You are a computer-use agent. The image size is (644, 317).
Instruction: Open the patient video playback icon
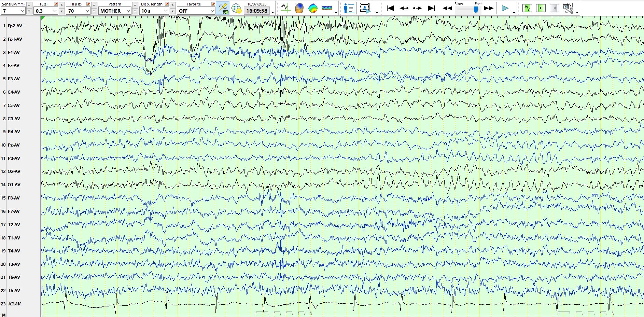365,8
